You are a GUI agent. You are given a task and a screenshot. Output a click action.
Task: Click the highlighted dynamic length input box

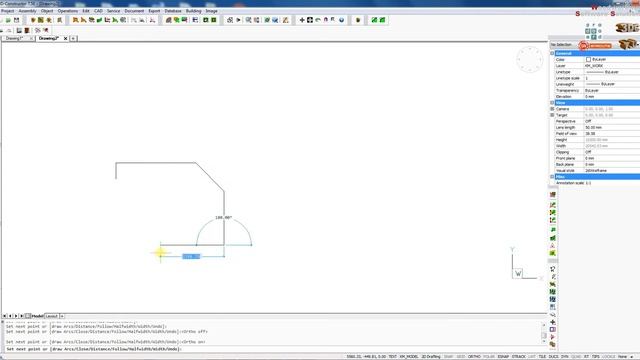191,256
